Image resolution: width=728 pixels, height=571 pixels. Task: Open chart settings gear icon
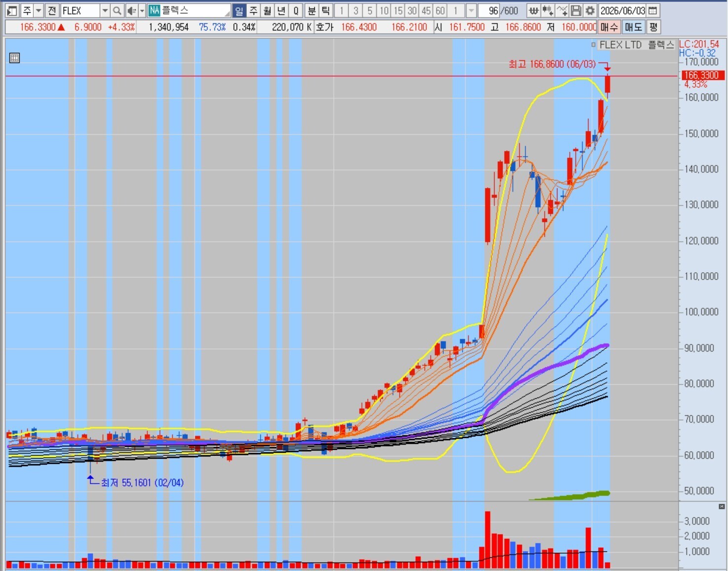pyautogui.click(x=590, y=10)
